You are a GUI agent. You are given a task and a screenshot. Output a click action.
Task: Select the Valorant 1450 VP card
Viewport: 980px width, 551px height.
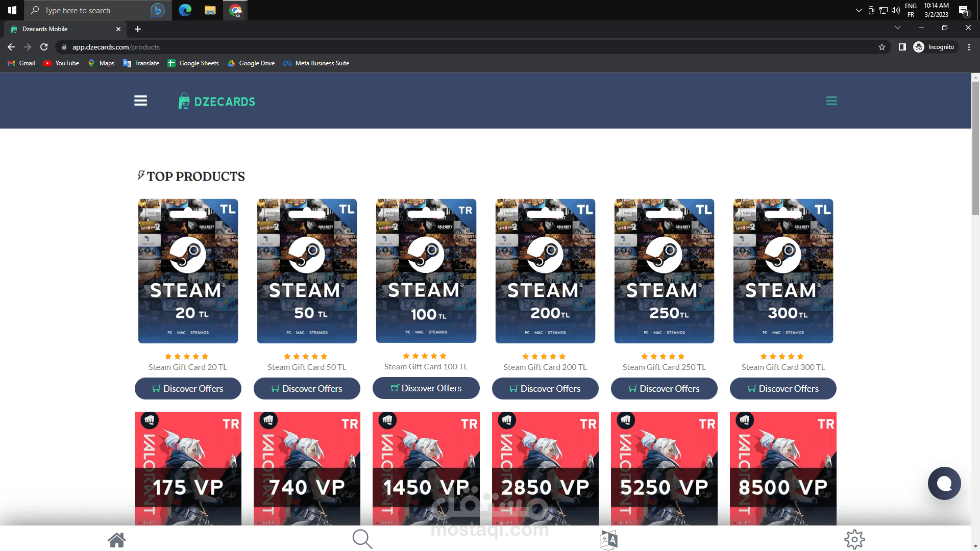pos(426,468)
